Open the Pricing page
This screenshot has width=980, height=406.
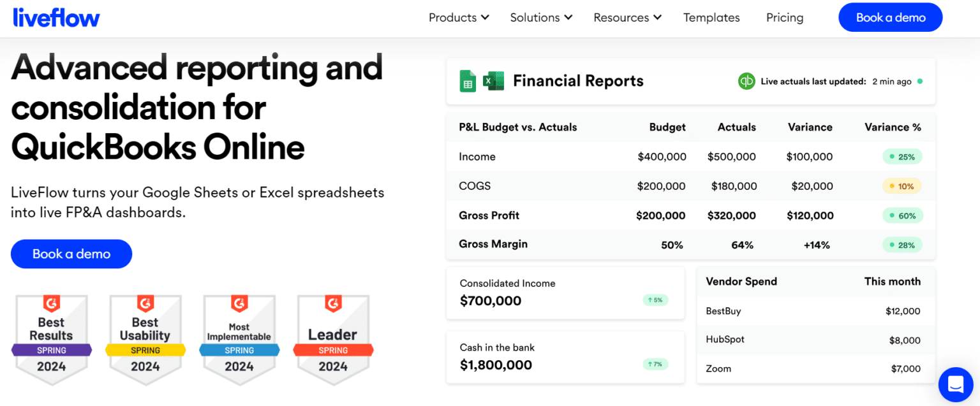coord(785,18)
